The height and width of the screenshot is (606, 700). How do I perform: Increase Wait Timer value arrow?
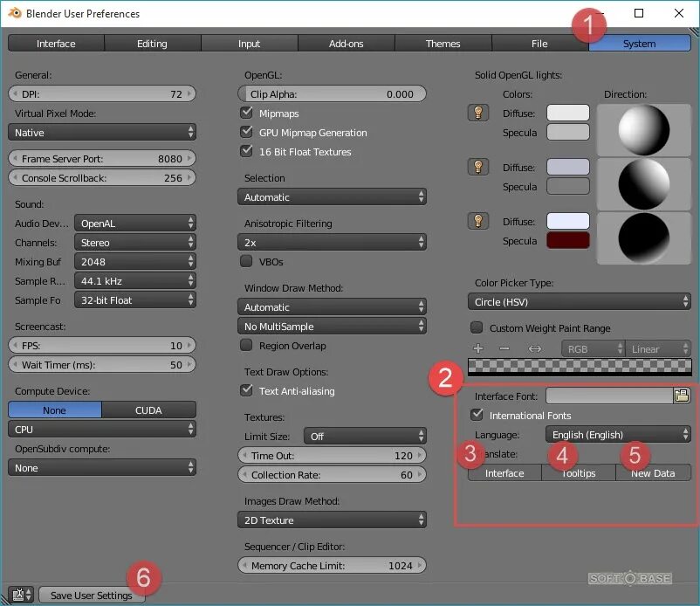(189, 364)
